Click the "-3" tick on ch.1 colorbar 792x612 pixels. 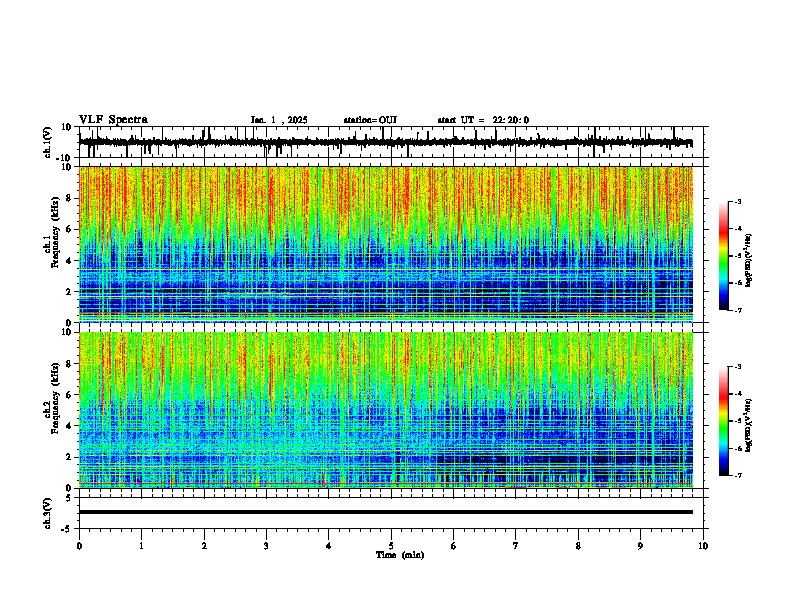pyautogui.click(x=737, y=201)
